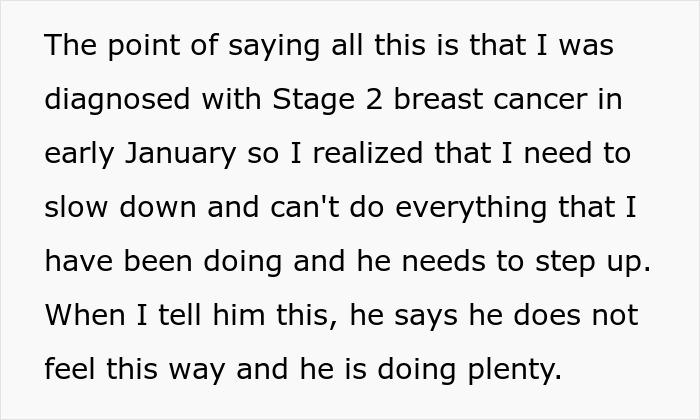700x420 pixels.
Task: Click the word "step" near line end
Action: 565,263
